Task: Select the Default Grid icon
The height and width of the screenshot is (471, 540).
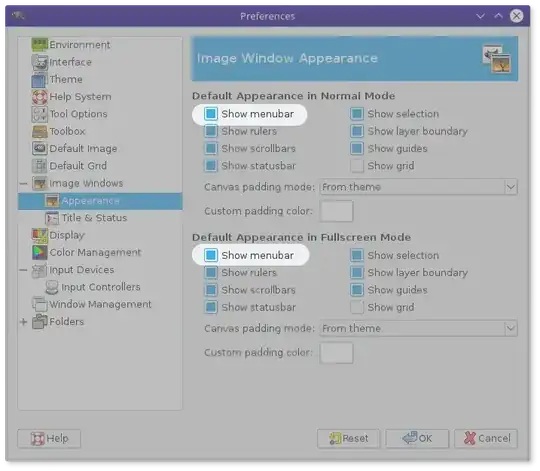Action: pos(40,166)
